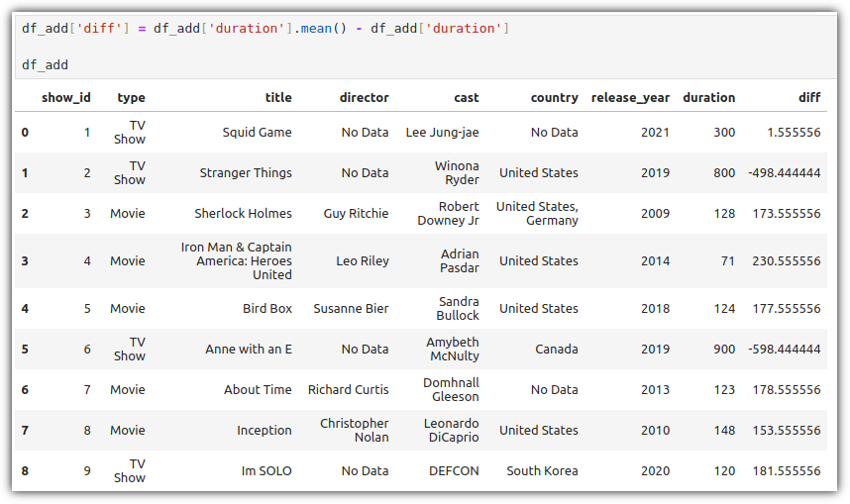Select diff value -498.444444
Image resolution: width=850 pixels, height=504 pixels.
click(785, 173)
